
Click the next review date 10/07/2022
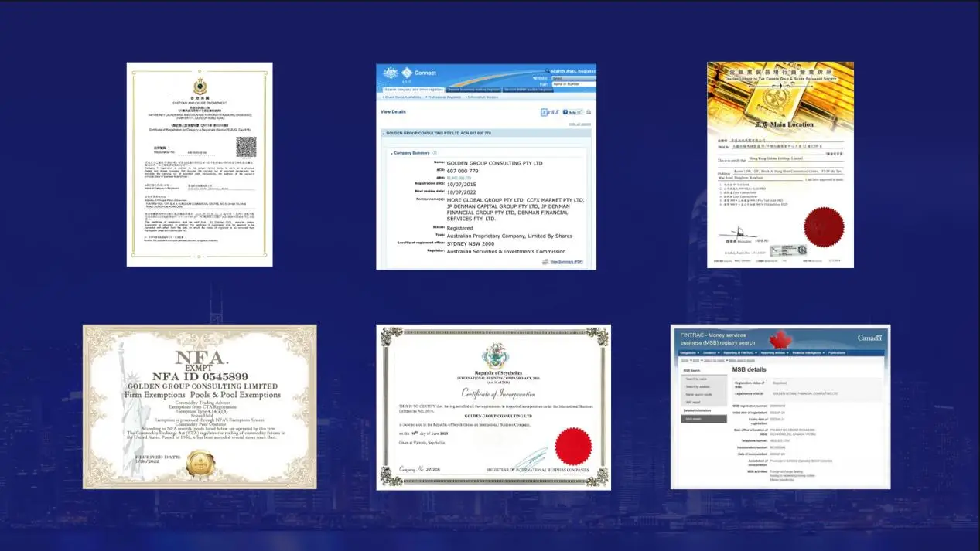pos(461,191)
